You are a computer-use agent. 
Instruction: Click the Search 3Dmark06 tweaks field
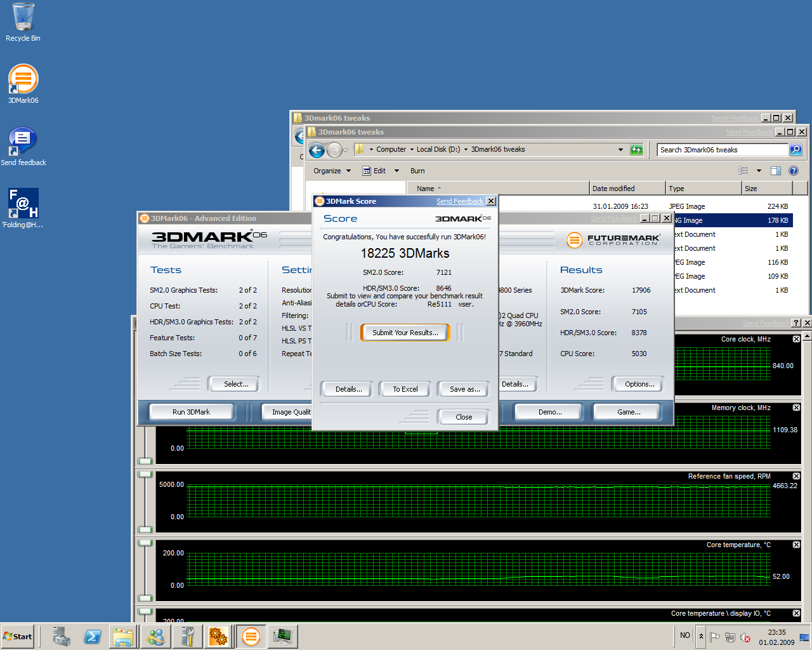pos(723,150)
